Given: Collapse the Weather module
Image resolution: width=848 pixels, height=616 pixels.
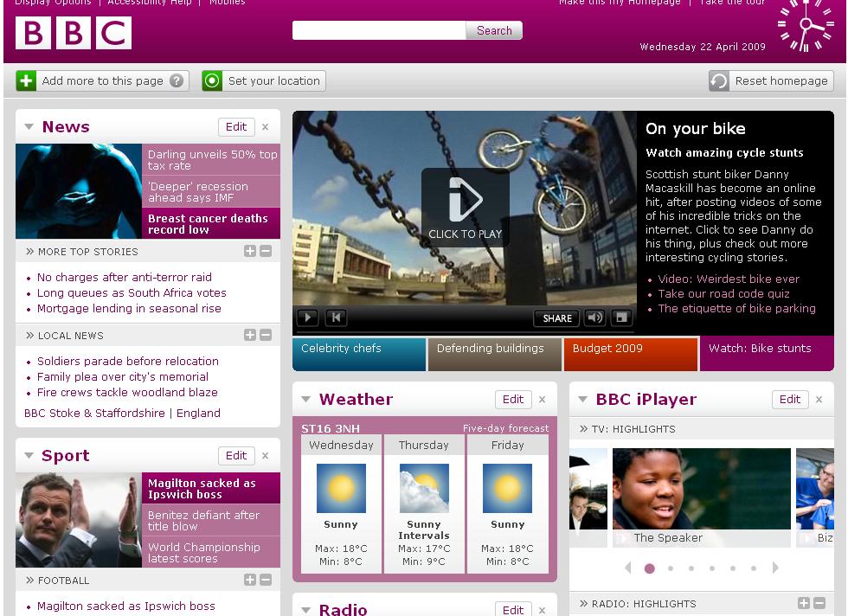Looking at the screenshot, I should tap(306, 399).
